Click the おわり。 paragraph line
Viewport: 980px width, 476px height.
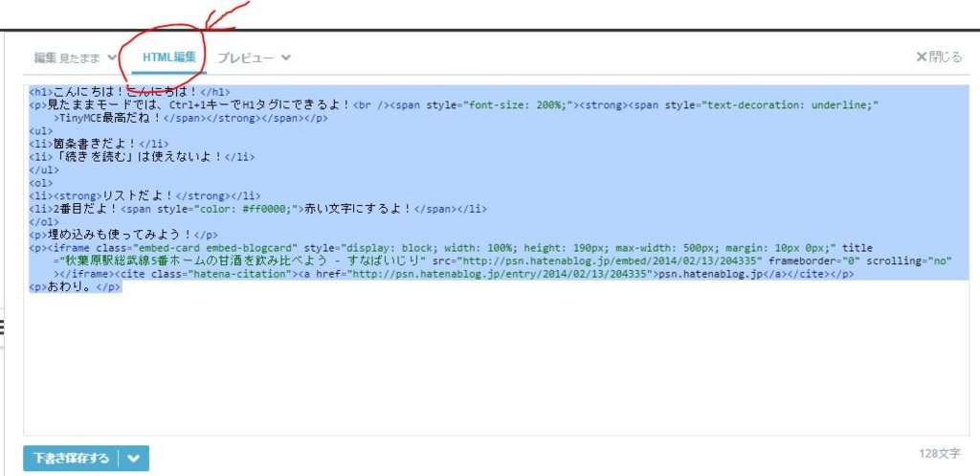(75, 287)
